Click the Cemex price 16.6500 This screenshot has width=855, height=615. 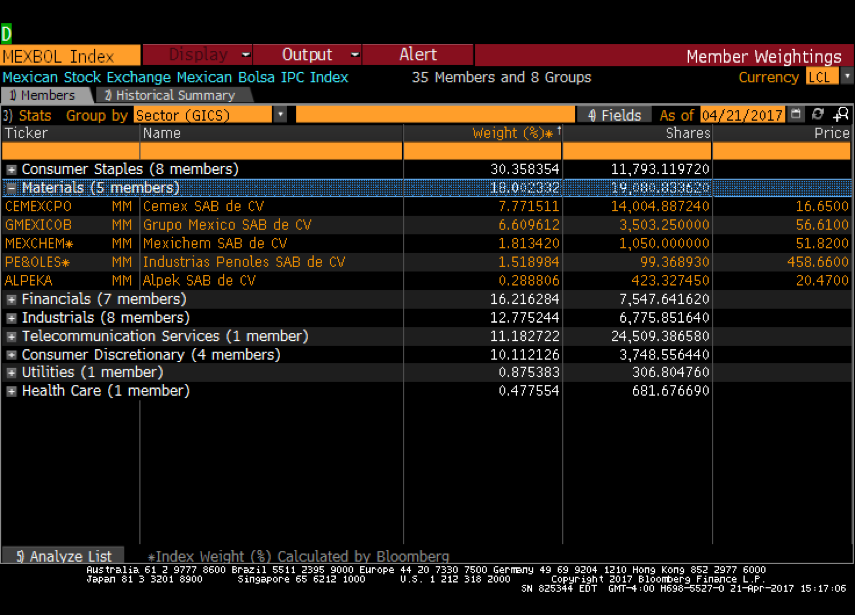click(x=822, y=207)
